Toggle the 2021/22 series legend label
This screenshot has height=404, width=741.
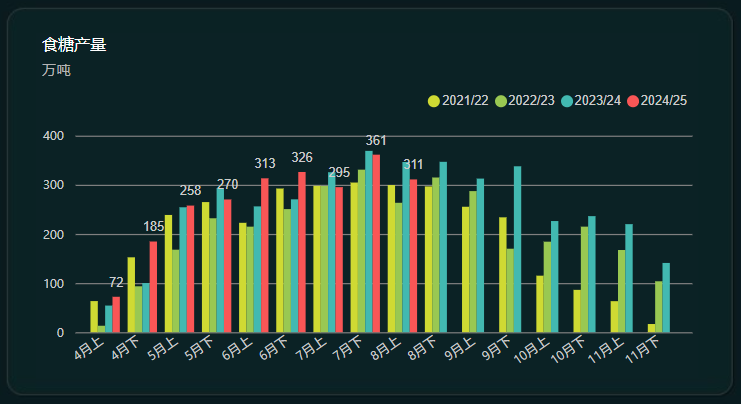pyautogui.click(x=465, y=101)
